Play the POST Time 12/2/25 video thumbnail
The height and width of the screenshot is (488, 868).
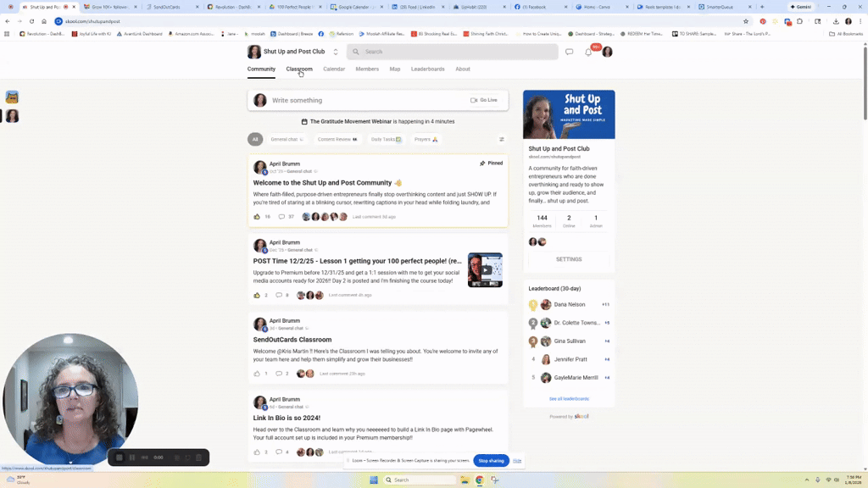point(485,270)
